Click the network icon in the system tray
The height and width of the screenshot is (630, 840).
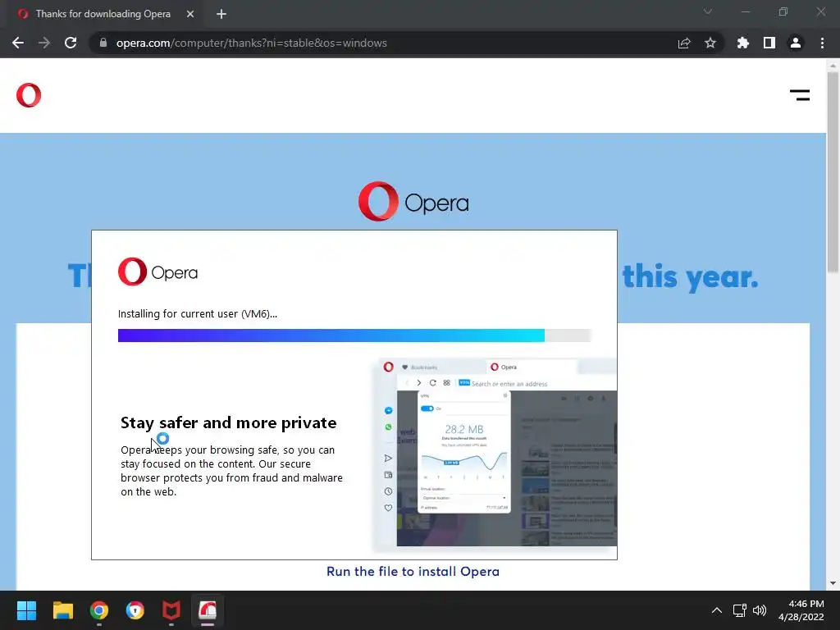point(740,610)
